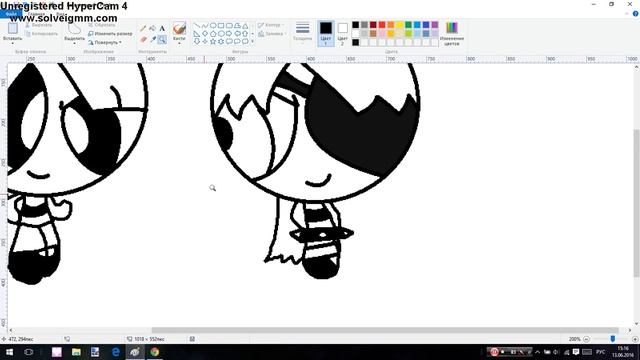Viewport: 640px width, 360px height.
Task: Open Microsoft Edge from the taskbar
Action: (x=116, y=352)
